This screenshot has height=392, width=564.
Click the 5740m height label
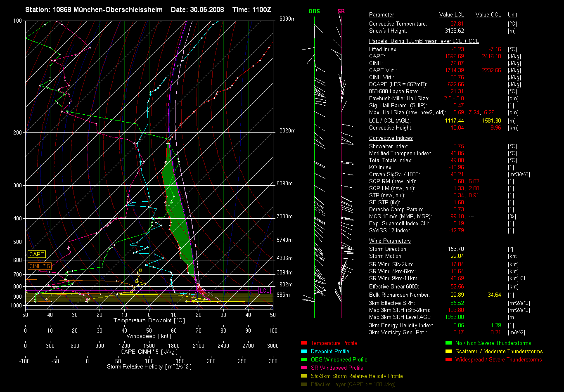(284, 240)
